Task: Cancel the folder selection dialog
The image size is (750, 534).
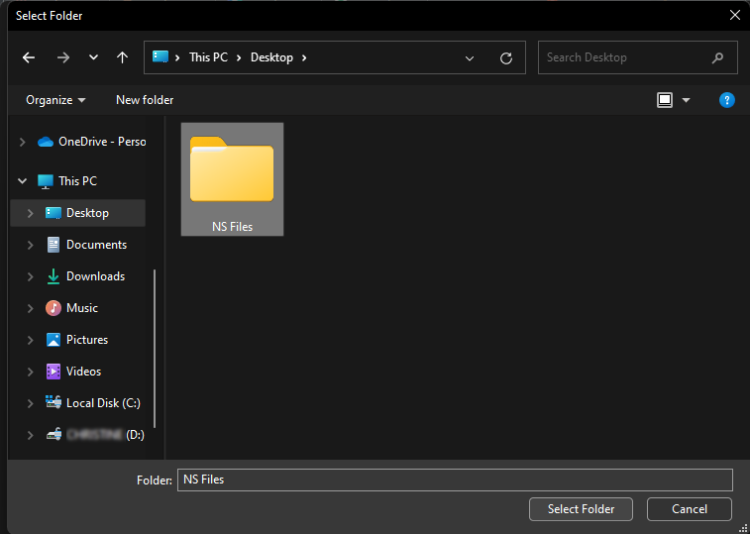Action: [689, 509]
